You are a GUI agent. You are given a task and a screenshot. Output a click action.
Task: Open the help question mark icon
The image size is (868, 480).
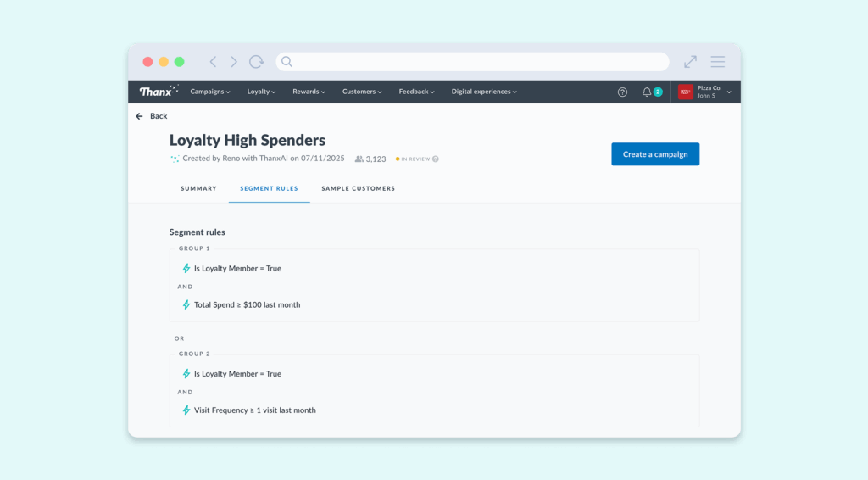click(x=622, y=92)
